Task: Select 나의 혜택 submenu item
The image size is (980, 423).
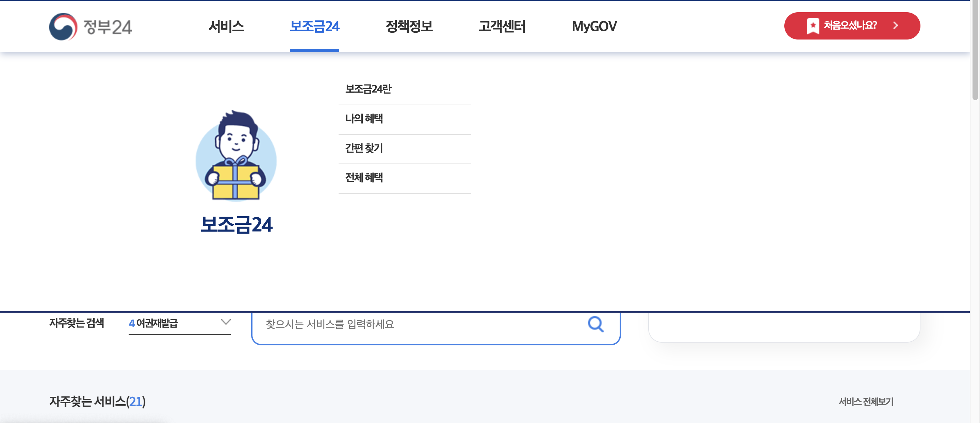Action: point(364,119)
